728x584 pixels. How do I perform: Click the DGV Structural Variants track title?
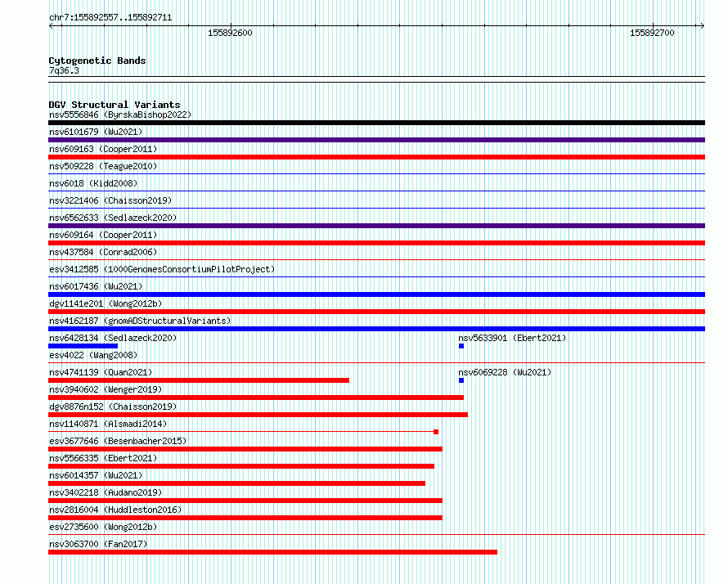[115, 105]
